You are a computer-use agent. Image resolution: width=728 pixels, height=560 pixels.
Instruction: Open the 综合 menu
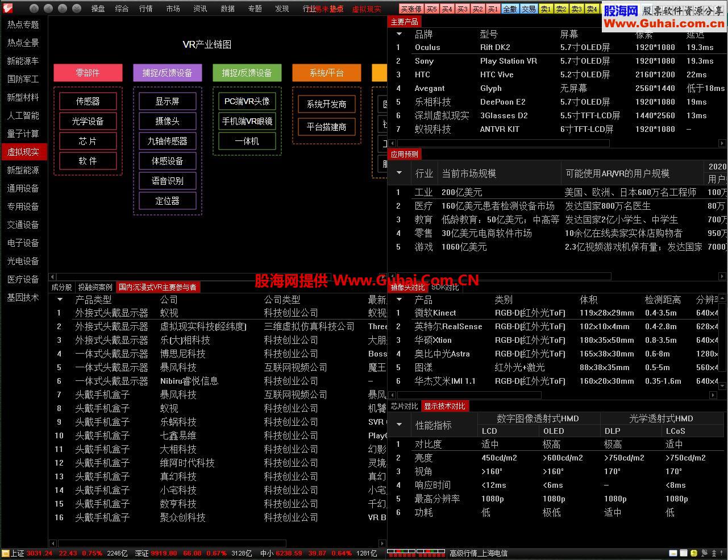122,9
